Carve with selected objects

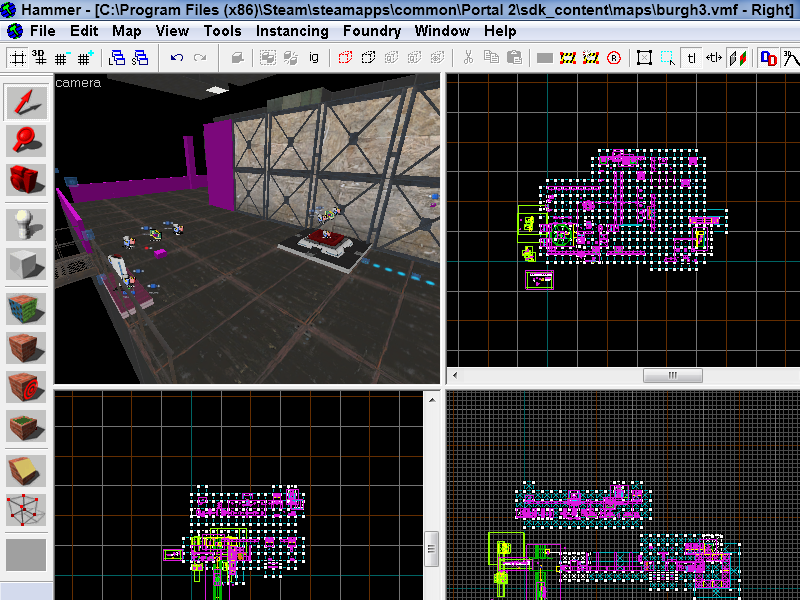tap(237, 58)
